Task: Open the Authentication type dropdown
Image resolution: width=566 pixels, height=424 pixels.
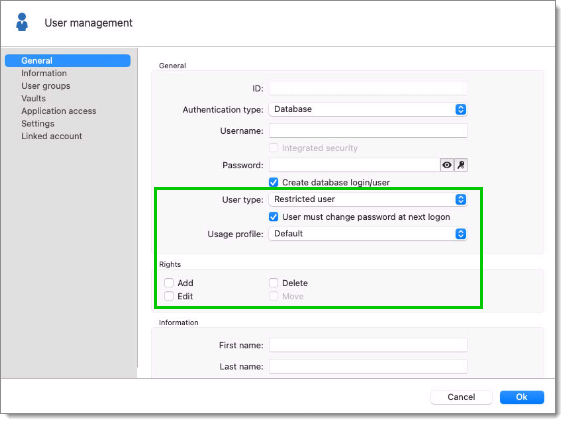Action: click(x=368, y=109)
